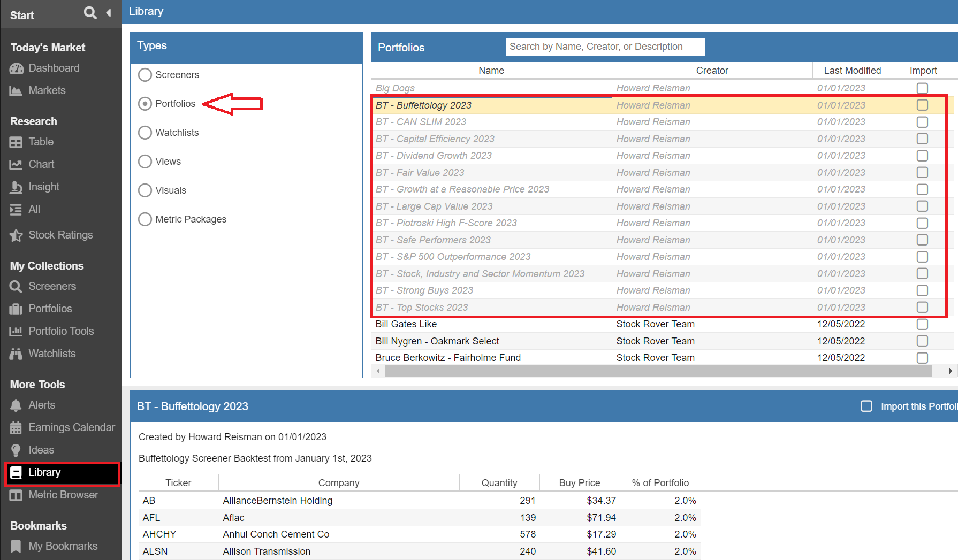This screenshot has width=958, height=560.
Task: Open the Dashboard page from sidebar
Action: 54,68
